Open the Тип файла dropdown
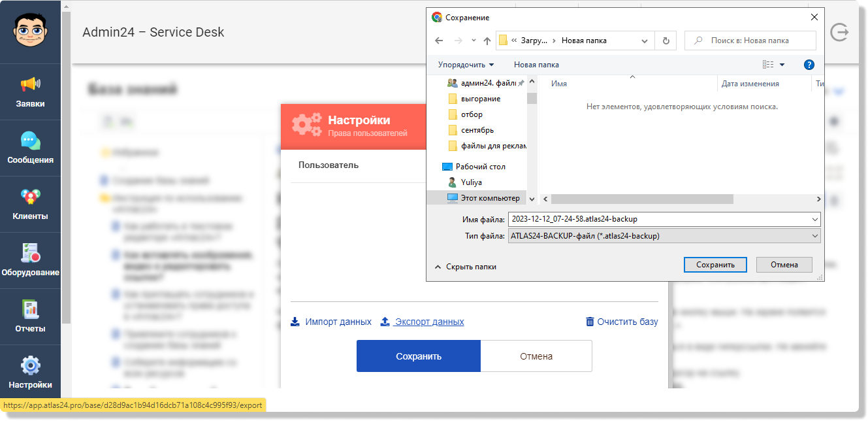 [814, 236]
